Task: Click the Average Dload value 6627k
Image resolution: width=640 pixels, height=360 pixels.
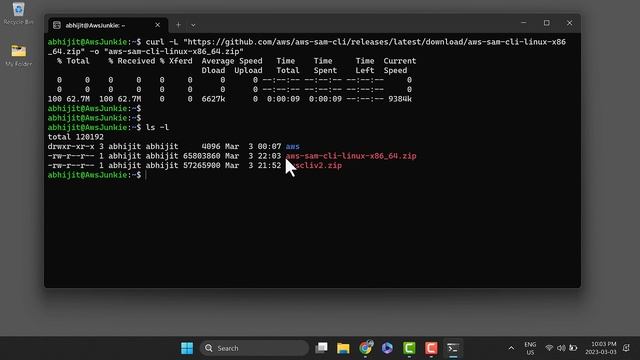Action: click(213, 99)
